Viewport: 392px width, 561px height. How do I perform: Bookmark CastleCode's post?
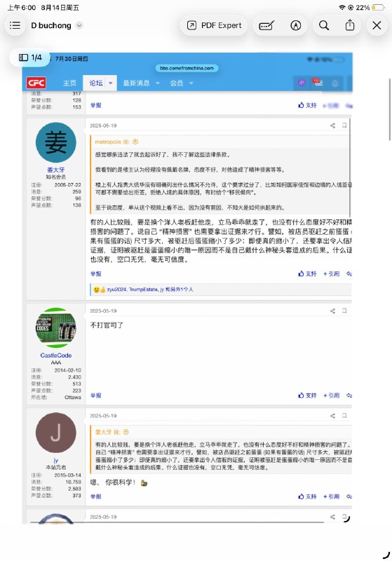coord(344,311)
